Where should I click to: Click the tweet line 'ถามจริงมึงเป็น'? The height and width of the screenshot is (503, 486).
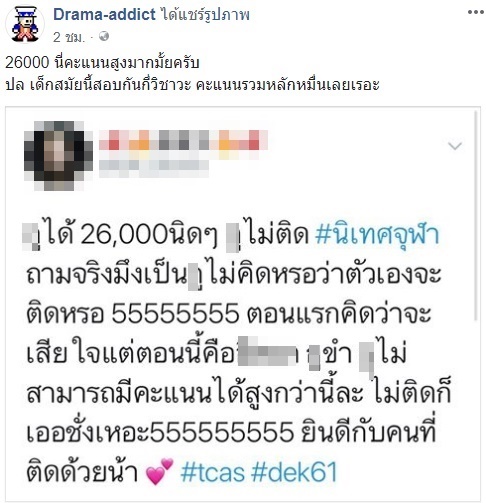106,275
